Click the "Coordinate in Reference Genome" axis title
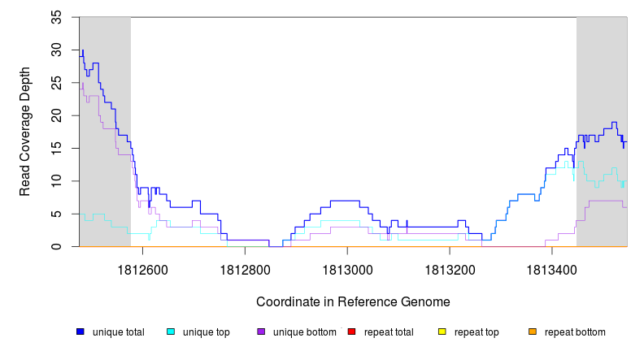This screenshot has width=644, height=351. pyautogui.click(x=353, y=301)
